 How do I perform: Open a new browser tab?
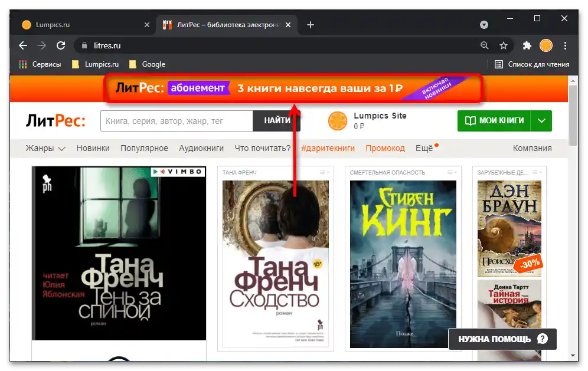coord(311,25)
